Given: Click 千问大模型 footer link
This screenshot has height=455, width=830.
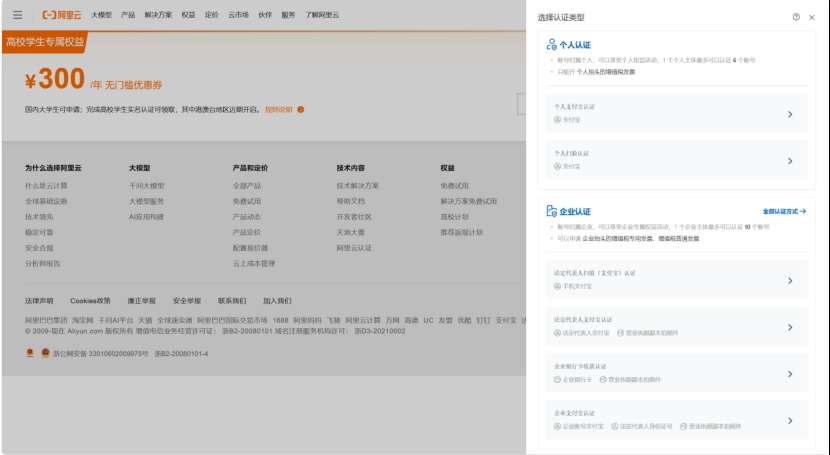Looking at the screenshot, I should click(x=147, y=186).
